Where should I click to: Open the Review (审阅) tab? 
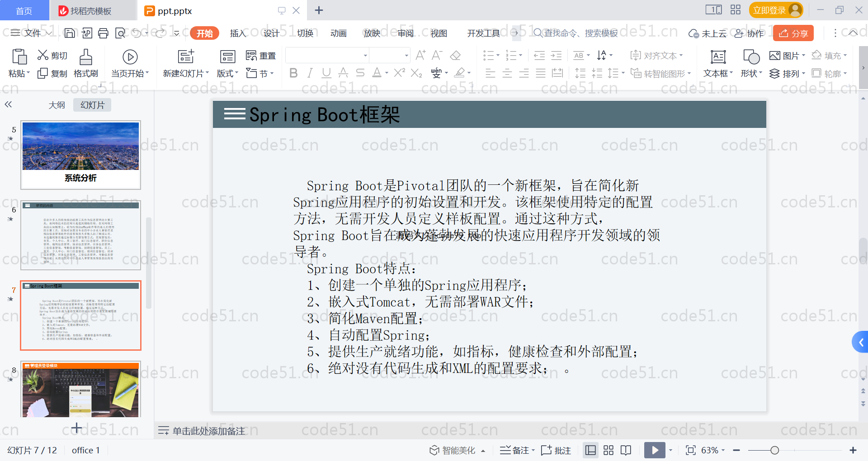click(x=406, y=33)
